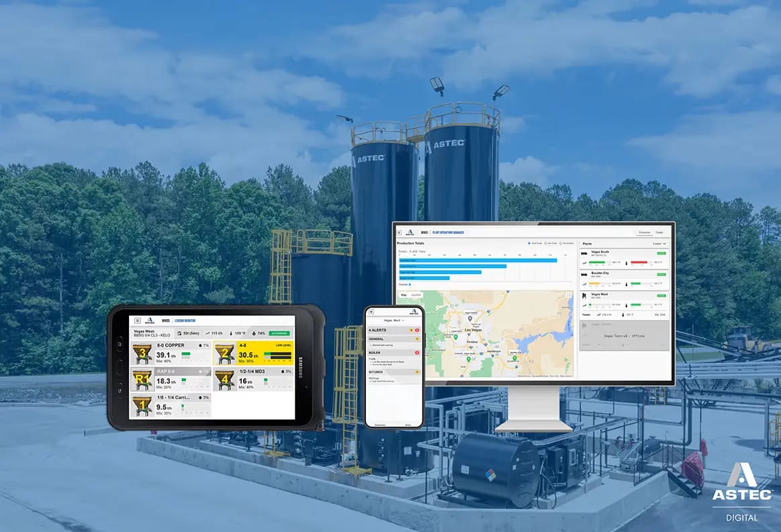Viewport: 781px width, 532px height.
Task: Expand GENERAL alerts section on phone
Action: pyautogui.click(x=394, y=339)
